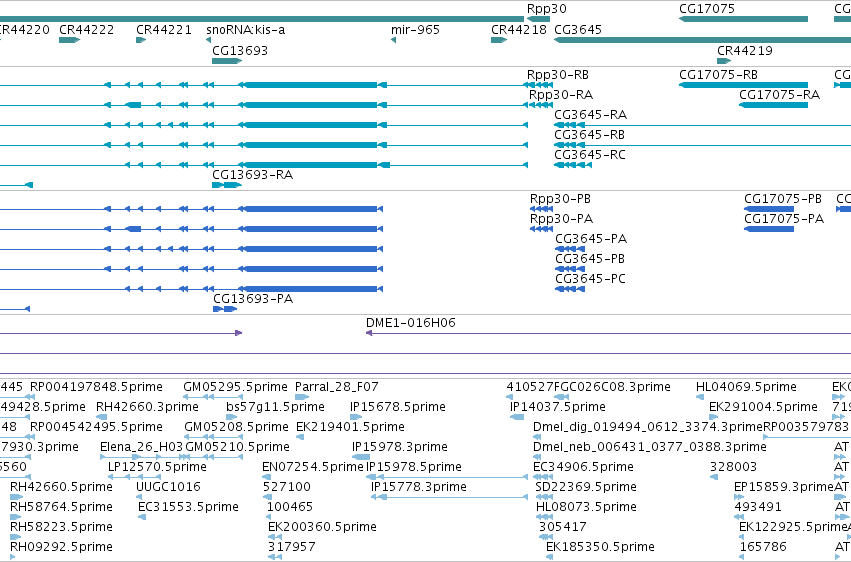Viewport: 851px width, 562px height.
Task: Select the Parral_28_F07 EST label
Action: [x=336, y=387]
